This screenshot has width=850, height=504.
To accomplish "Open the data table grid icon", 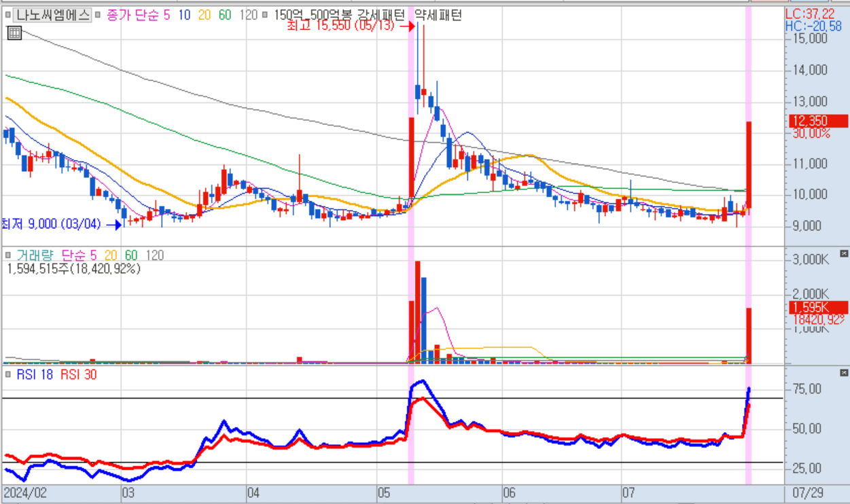I will click(x=14, y=32).
